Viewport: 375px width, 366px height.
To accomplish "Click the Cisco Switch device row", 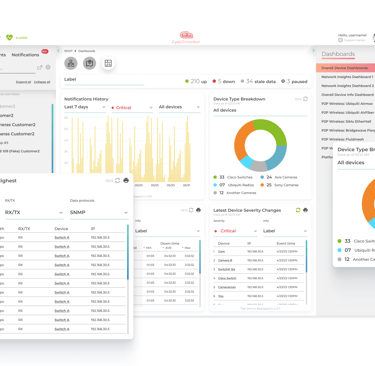I will (259, 278).
